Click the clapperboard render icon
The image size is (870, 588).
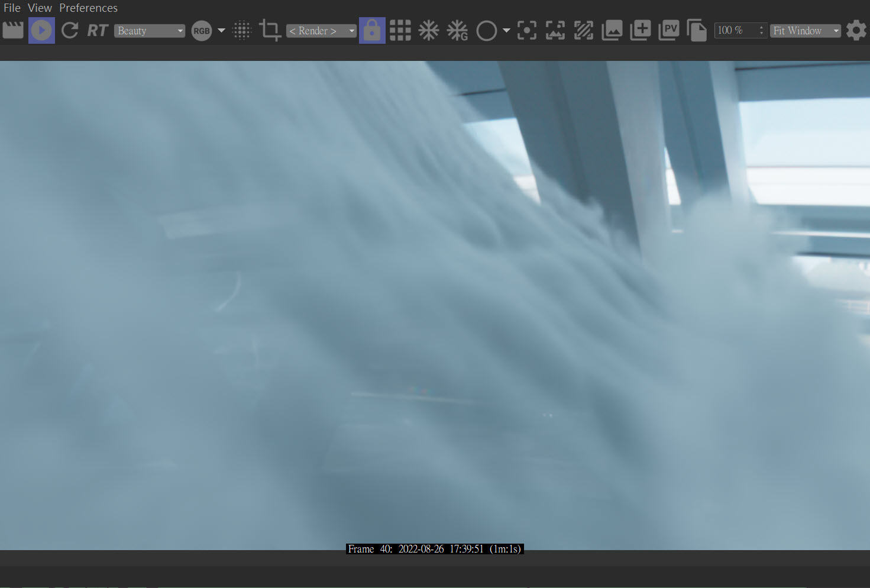13,30
